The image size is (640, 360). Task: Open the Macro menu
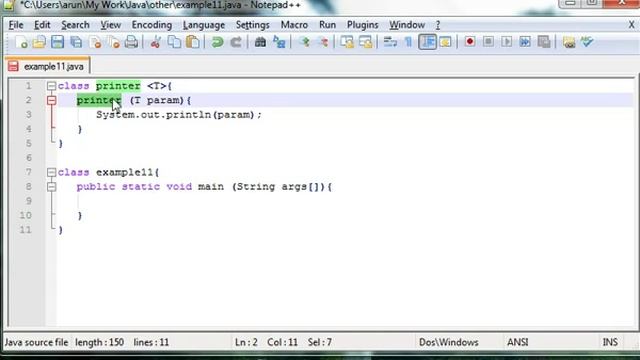click(x=294, y=25)
